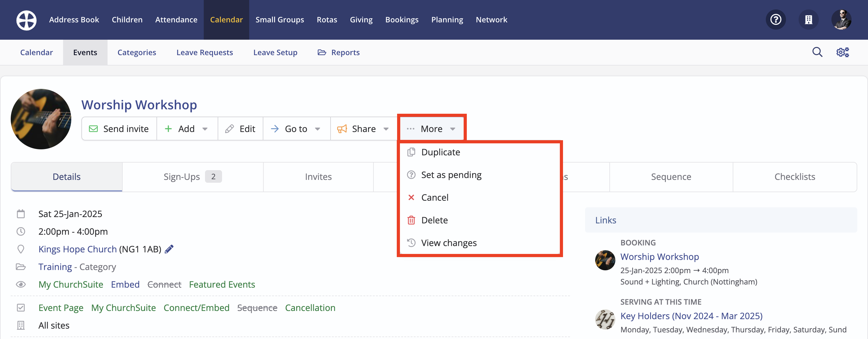868x339 pixels.
Task: Open Address Book module
Action: 74,20
